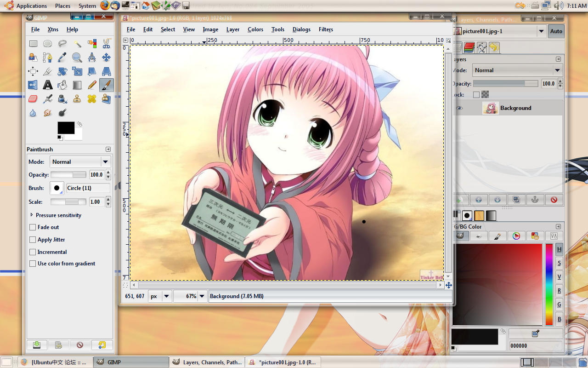Swap foreground and background colors
This screenshot has height=368, width=588.
79,124
